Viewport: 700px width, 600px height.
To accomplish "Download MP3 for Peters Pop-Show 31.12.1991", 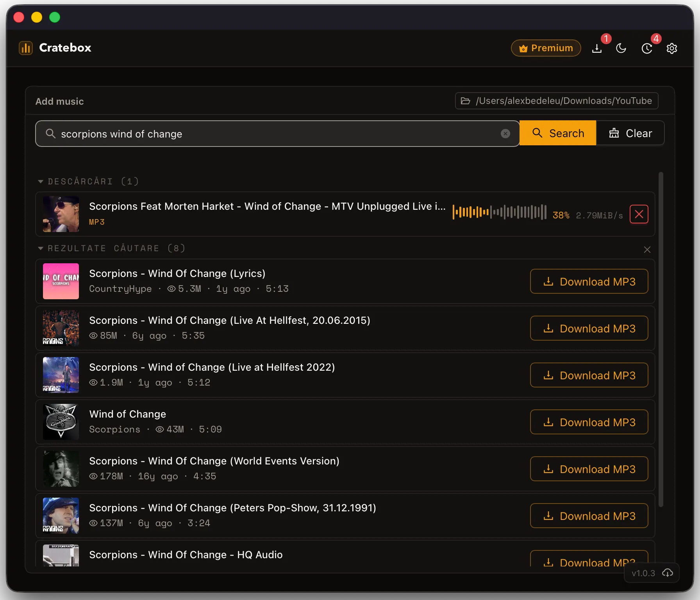I will pos(589,516).
